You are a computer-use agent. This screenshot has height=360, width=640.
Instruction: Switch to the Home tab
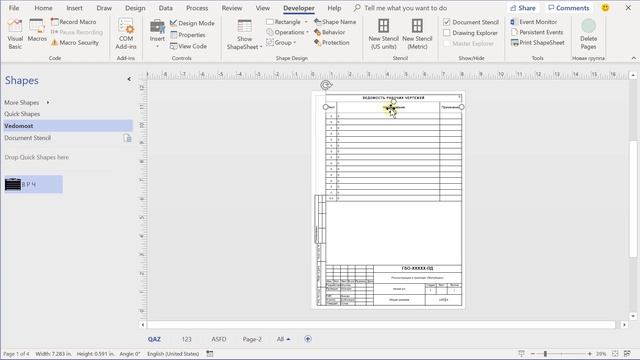coord(43,8)
